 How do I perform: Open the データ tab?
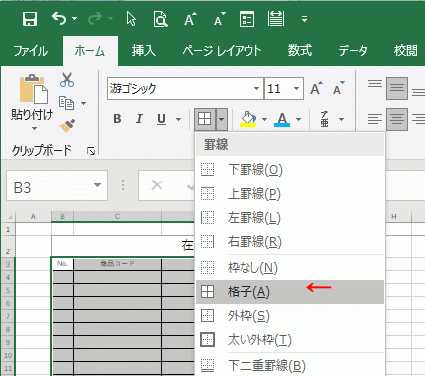pos(353,51)
